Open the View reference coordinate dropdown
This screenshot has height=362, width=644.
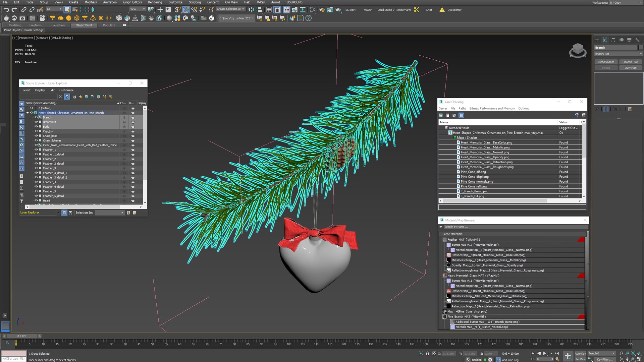(138, 9)
